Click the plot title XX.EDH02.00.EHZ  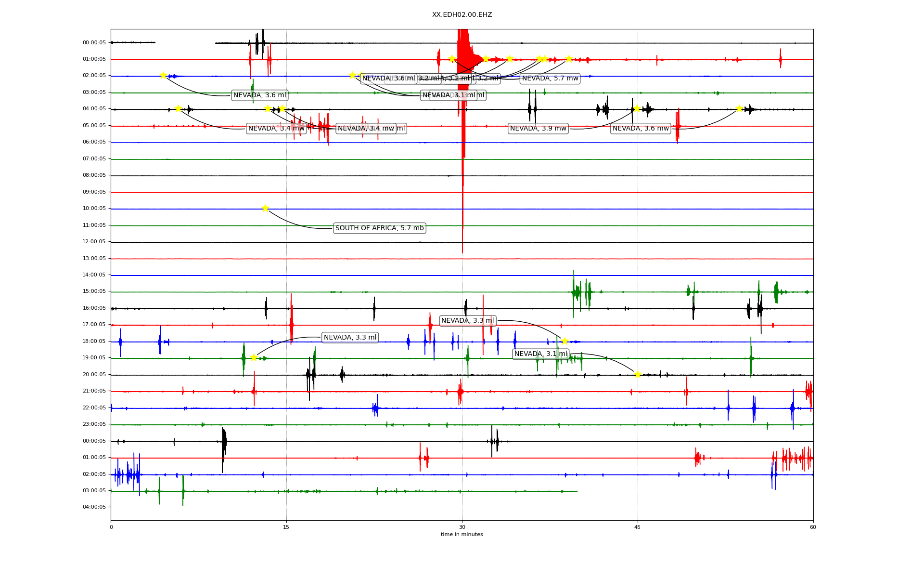click(x=462, y=15)
